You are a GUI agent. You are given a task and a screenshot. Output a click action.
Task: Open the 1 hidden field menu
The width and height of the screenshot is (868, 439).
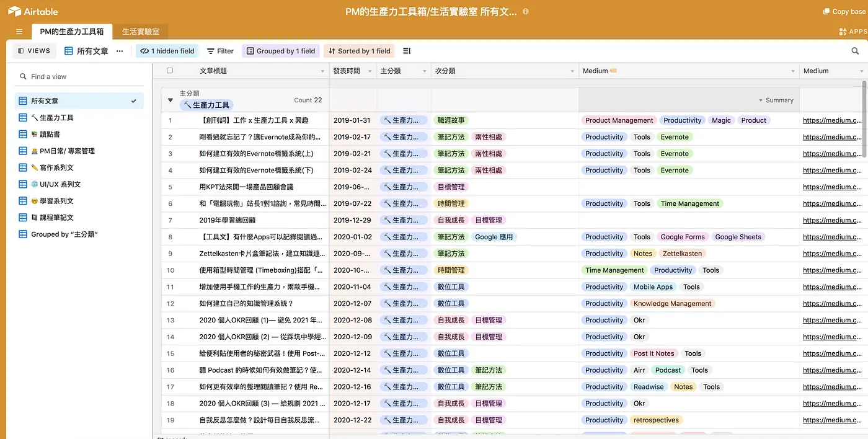(x=167, y=51)
